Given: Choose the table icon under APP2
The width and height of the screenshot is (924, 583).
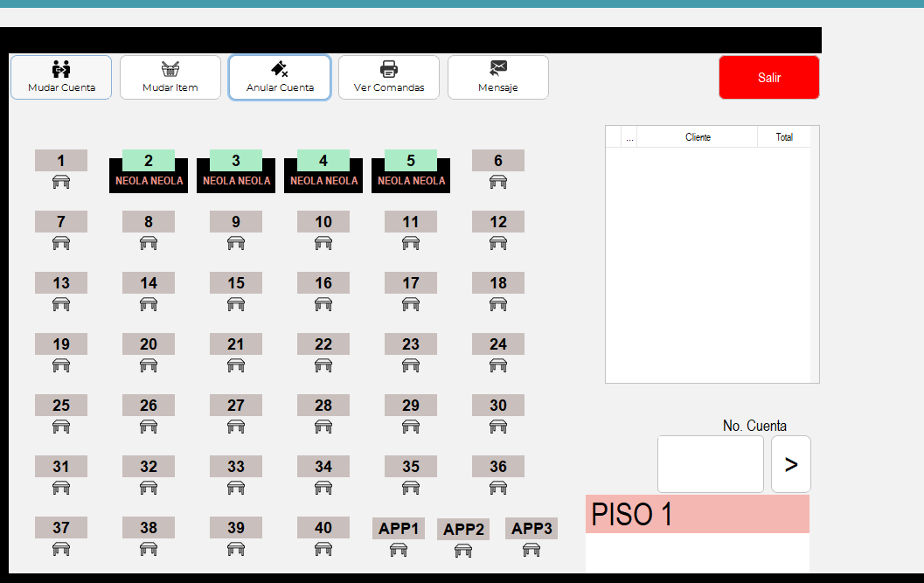Looking at the screenshot, I should click(463, 551).
